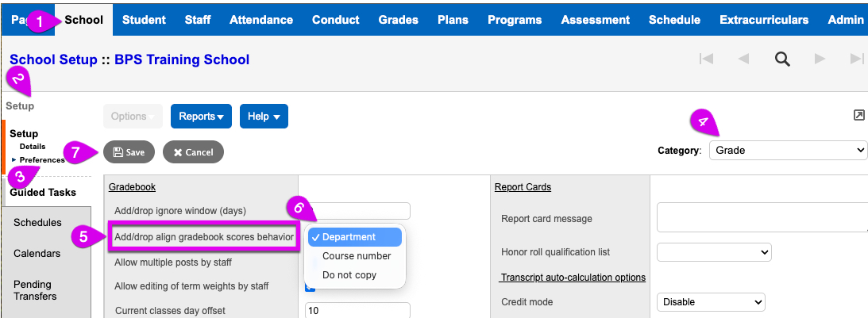
Task: Open the Category dropdown
Action: 787,150
